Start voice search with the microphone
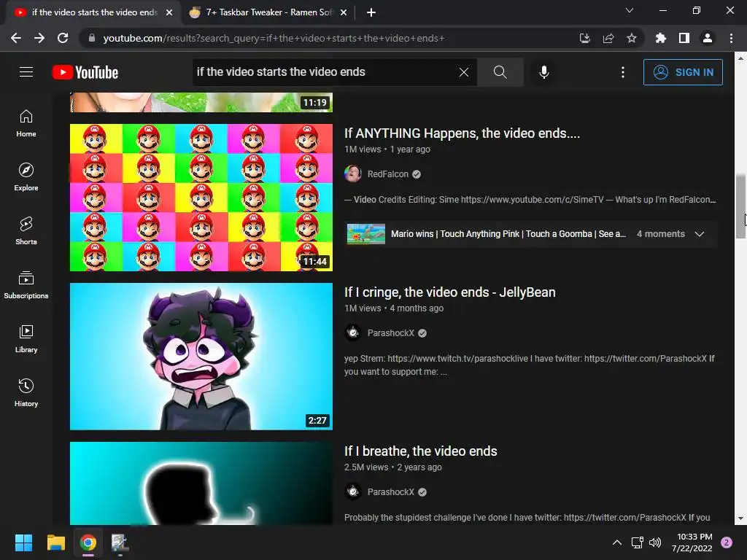This screenshot has height=560, width=747. pyautogui.click(x=543, y=72)
